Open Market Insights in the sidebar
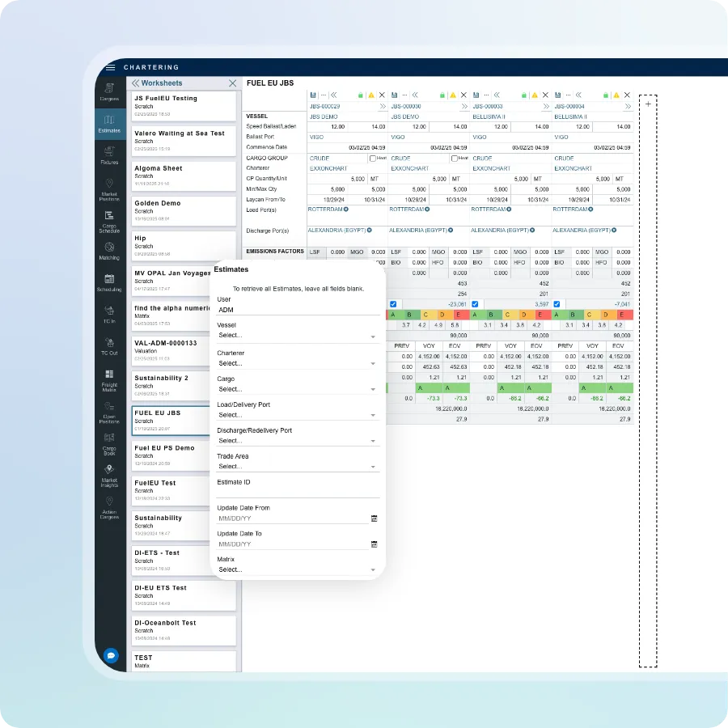Image resolution: width=728 pixels, height=728 pixels. (109, 476)
